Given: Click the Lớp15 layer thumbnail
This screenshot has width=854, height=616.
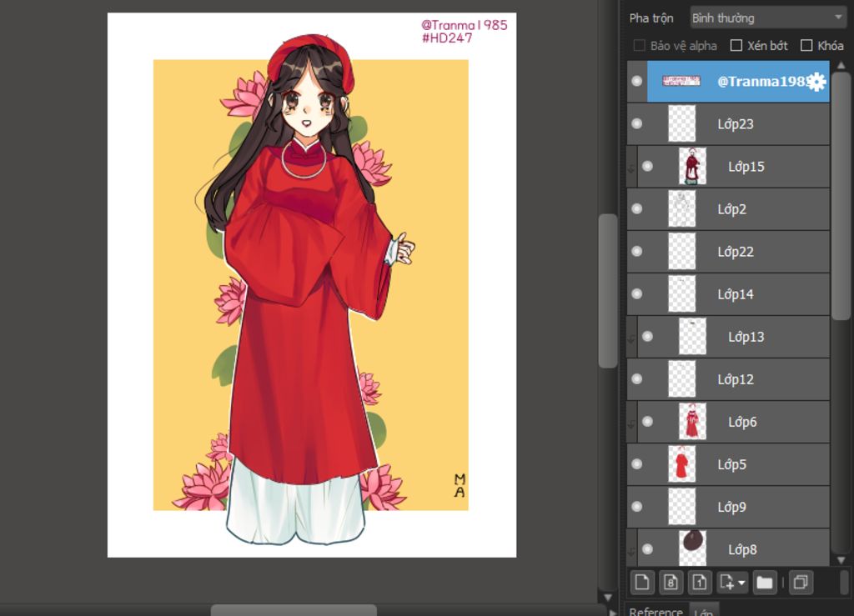Looking at the screenshot, I should pos(692,166).
